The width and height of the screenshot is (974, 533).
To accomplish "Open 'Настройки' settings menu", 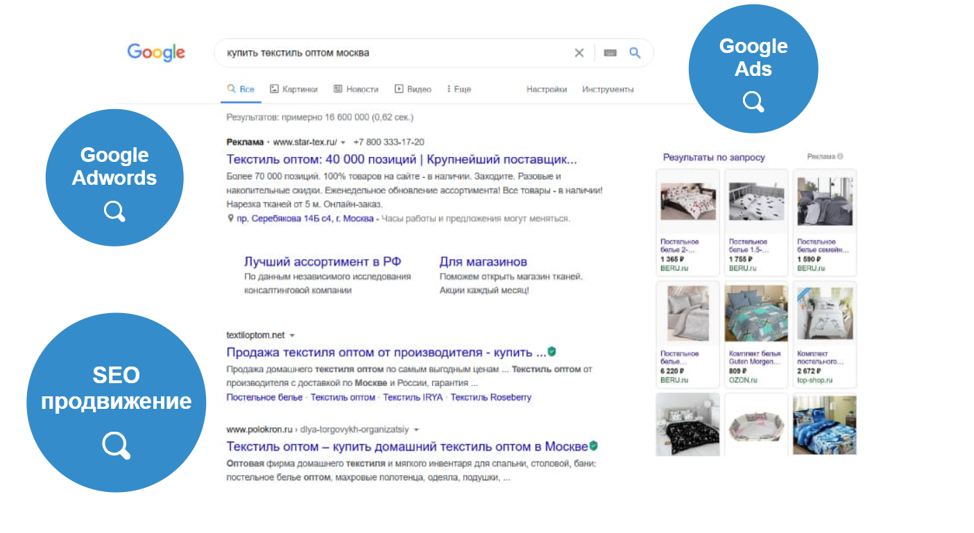I will [547, 89].
